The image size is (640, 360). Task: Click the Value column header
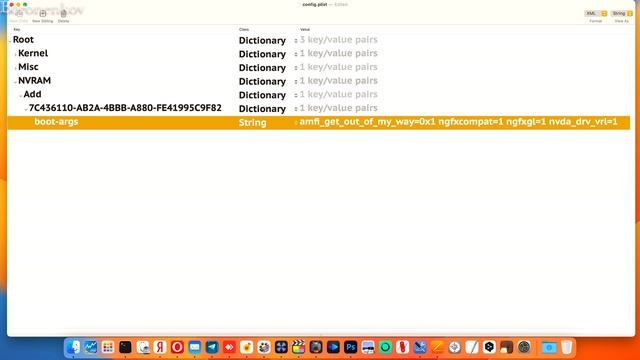coord(305,29)
